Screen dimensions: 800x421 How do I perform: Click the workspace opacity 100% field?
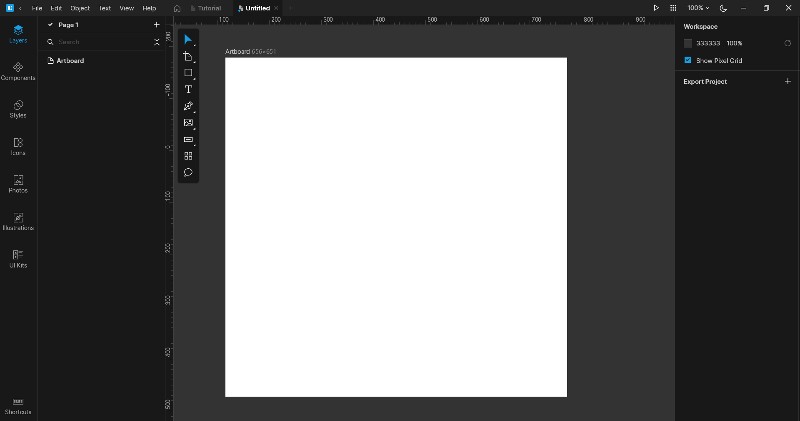(734, 43)
